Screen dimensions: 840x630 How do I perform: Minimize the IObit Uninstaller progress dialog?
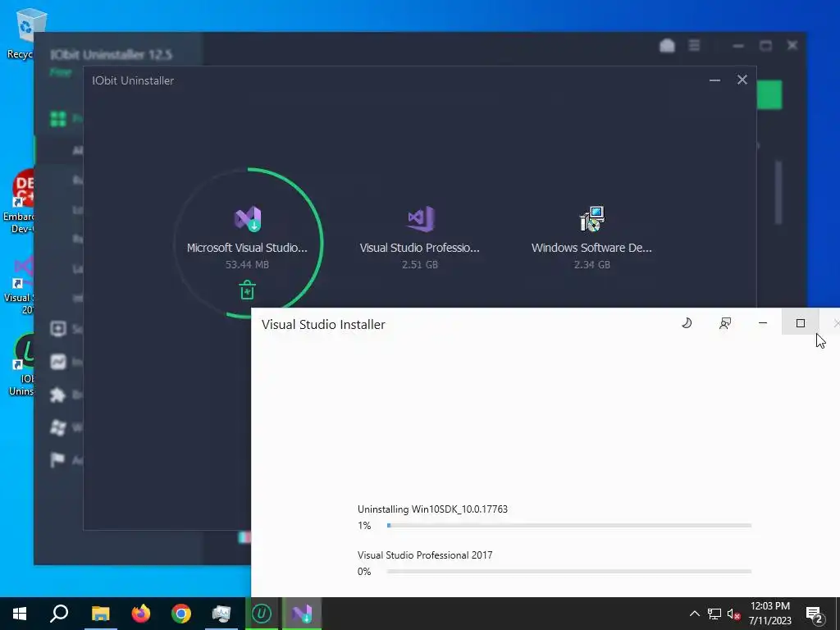coord(714,80)
